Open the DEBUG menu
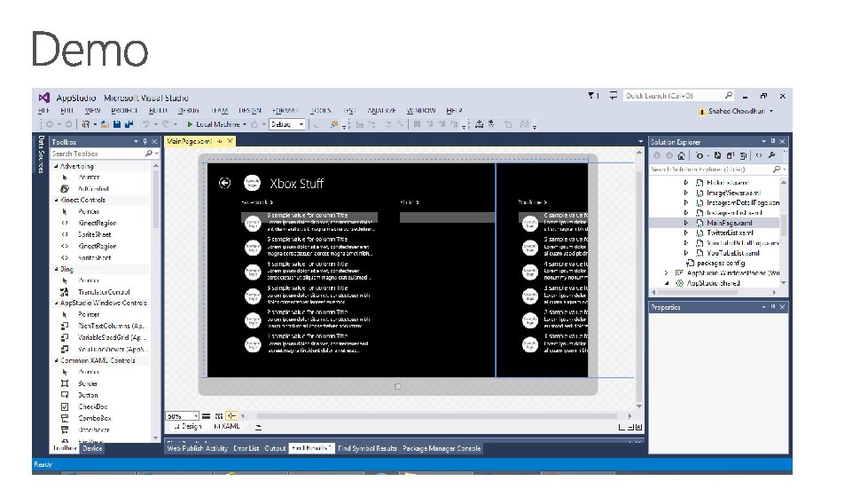Screen dimensions: 868x489 point(188,111)
